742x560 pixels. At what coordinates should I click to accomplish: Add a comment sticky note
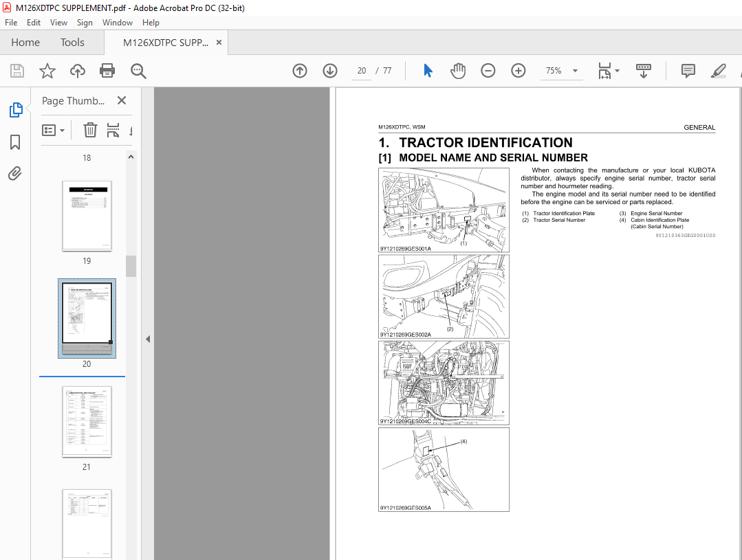(688, 71)
